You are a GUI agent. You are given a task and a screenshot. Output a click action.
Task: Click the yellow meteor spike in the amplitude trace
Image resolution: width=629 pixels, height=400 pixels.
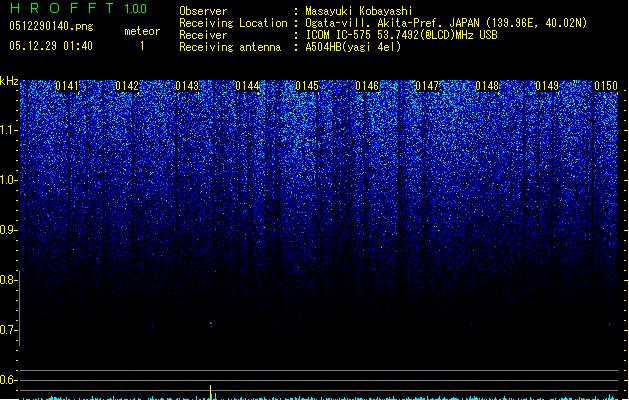[x=211, y=392]
